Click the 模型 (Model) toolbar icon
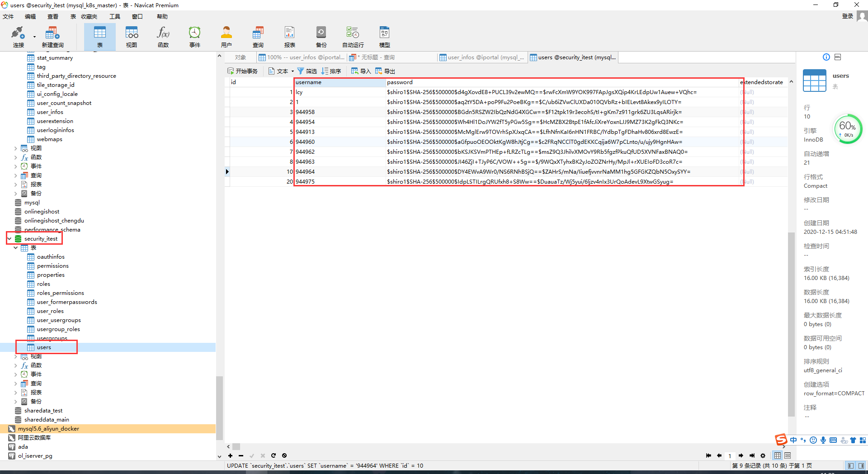This screenshot has width=868, height=474. (384, 36)
